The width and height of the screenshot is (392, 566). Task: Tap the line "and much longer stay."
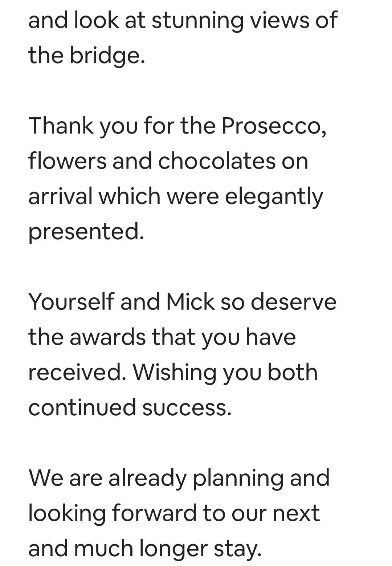pyautogui.click(x=145, y=549)
